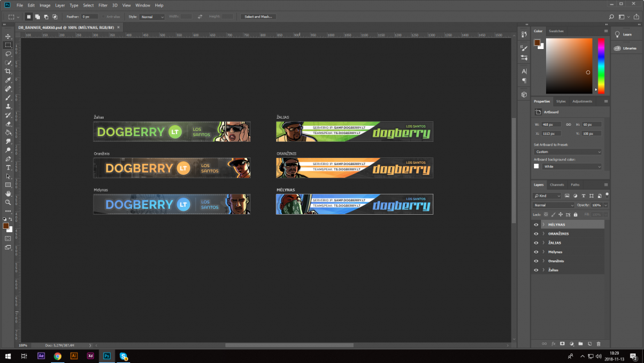Click the hue spectrum slider in Color panel
This screenshot has width=644, height=363.
(601, 66)
